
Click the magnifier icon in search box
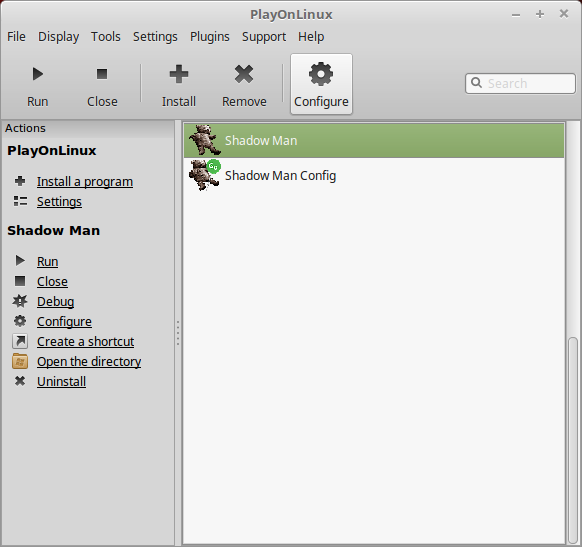476,83
